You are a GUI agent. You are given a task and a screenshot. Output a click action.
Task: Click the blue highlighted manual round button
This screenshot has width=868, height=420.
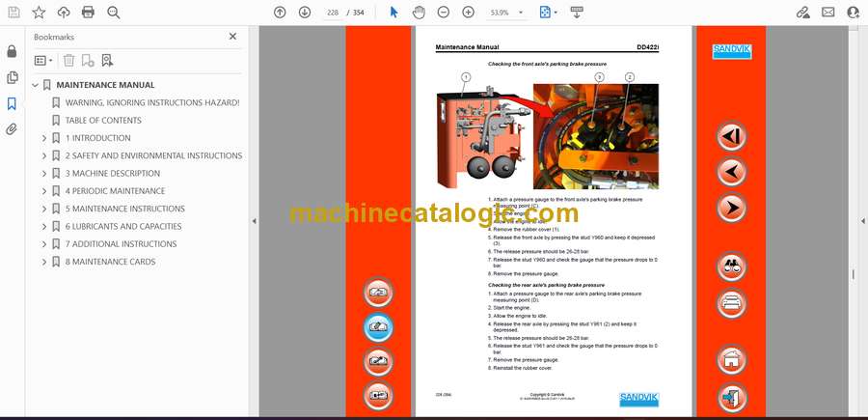click(379, 327)
